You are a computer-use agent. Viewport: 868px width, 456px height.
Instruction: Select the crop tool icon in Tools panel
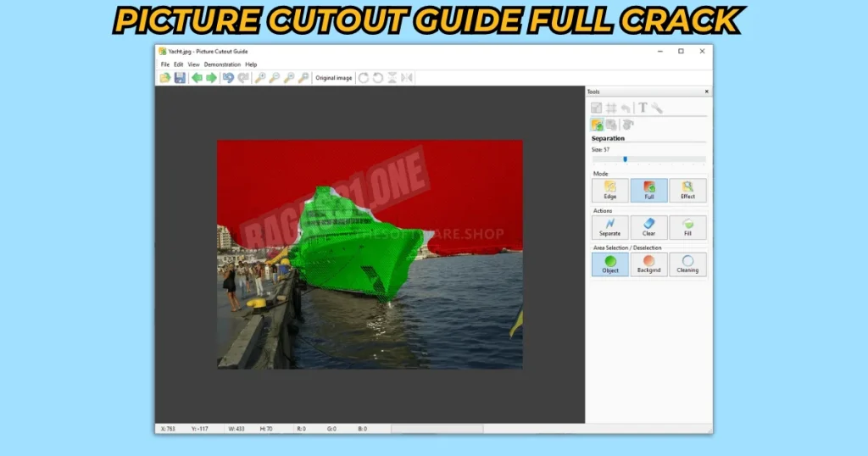click(x=596, y=108)
